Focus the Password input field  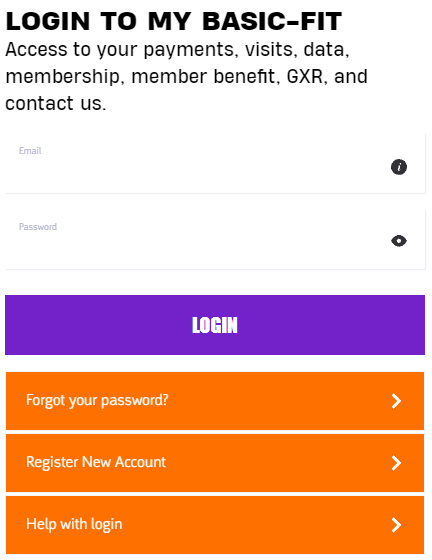[x=215, y=240]
